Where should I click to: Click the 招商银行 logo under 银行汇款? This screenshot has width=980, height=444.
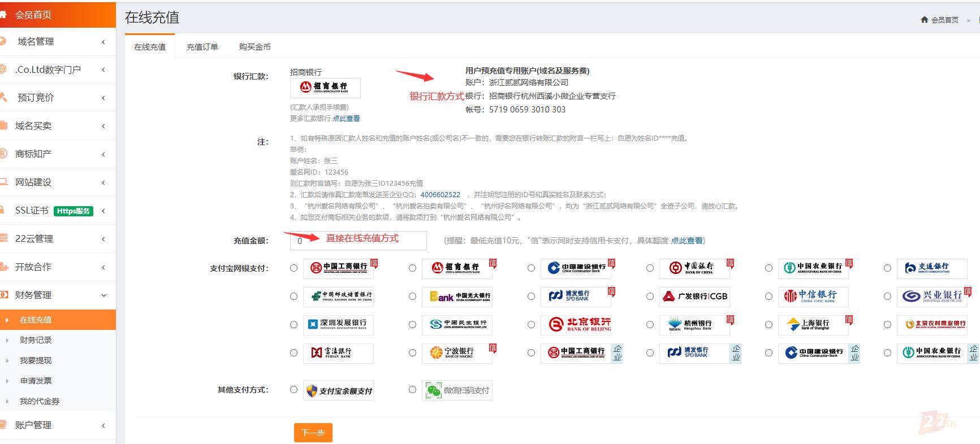coord(325,88)
